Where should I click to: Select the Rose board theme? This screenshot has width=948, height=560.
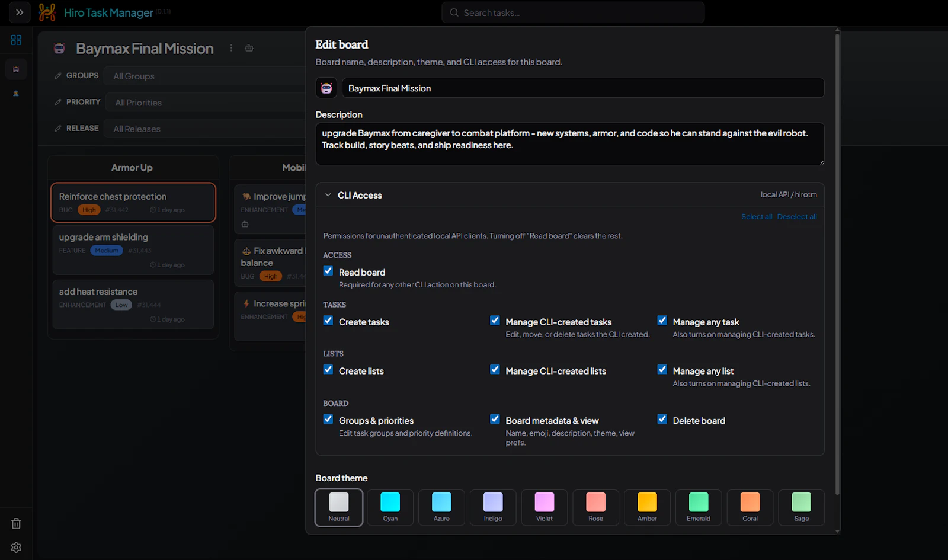[595, 507]
